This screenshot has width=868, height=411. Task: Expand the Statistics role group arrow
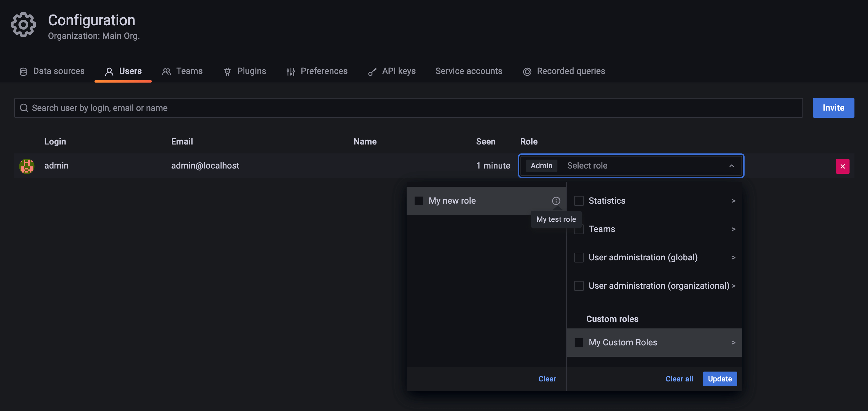[x=733, y=201]
